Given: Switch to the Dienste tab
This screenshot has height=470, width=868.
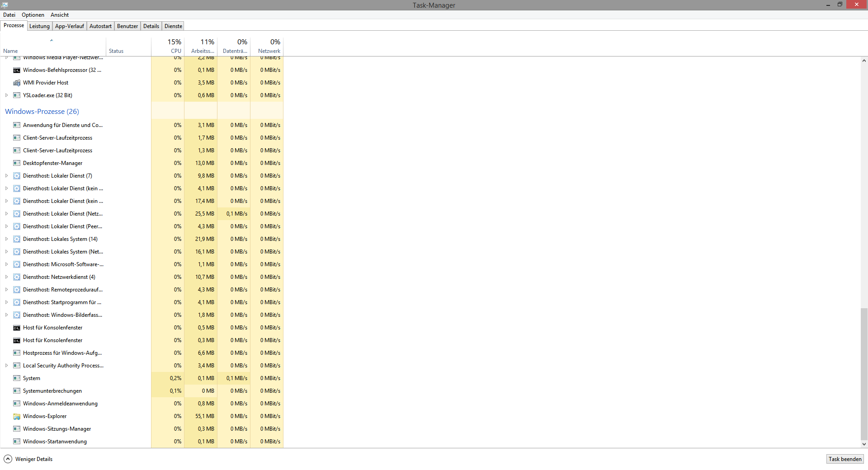Looking at the screenshot, I should (173, 26).
